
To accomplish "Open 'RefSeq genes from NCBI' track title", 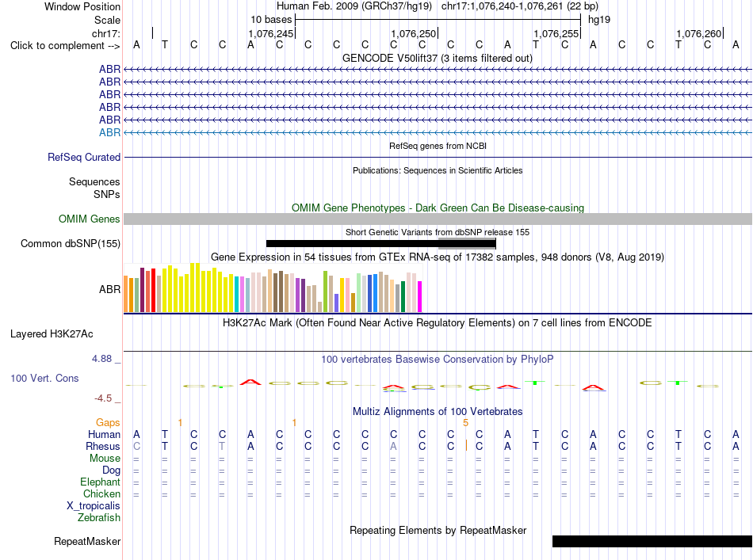I will [x=438, y=146].
